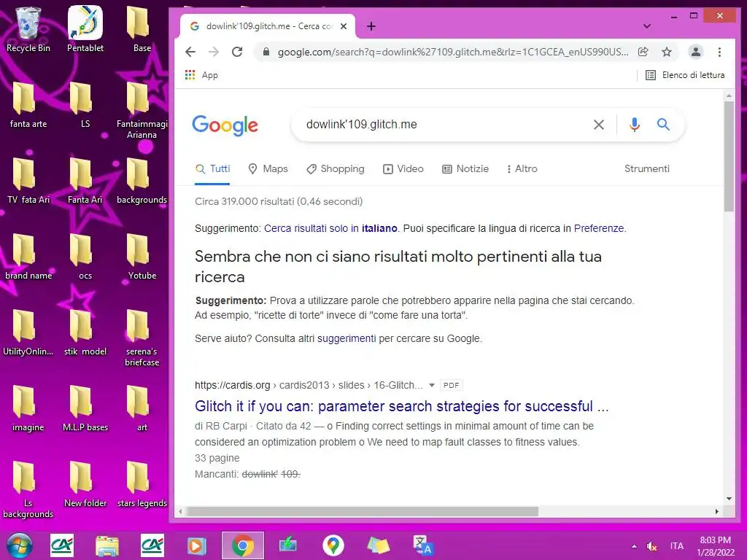This screenshot has width=747, height=560.
Task: Select the serena's briefcase folder
Action: [x=142, y=338]
